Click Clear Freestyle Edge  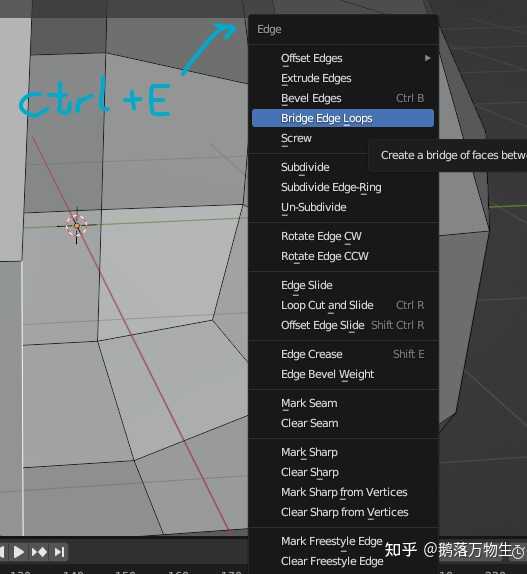pos(343,561)
